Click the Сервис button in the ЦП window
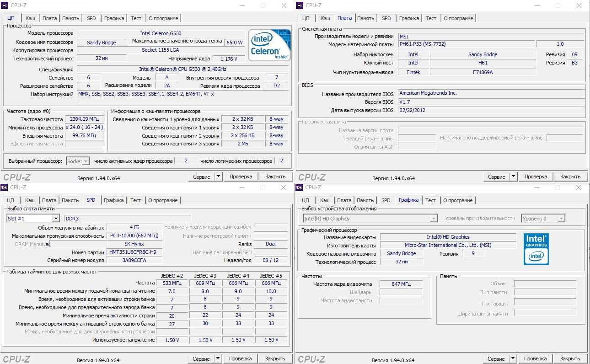590x364 pixels. coord(202,177)
